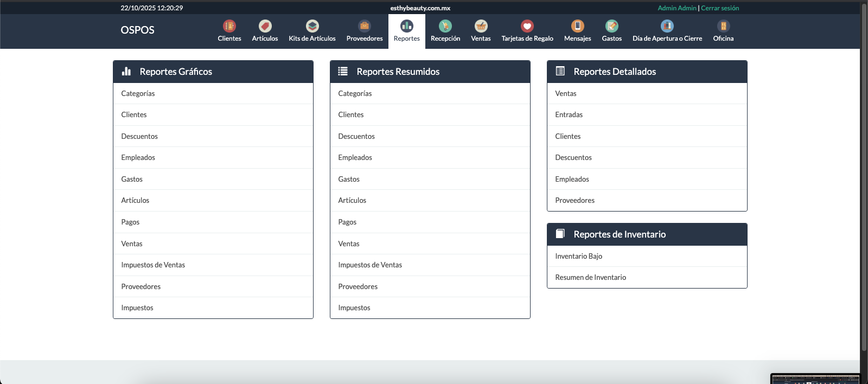The image size is (868, 384).
Task: Click Cerrar sesión to log out
Action: pos(720,8)
